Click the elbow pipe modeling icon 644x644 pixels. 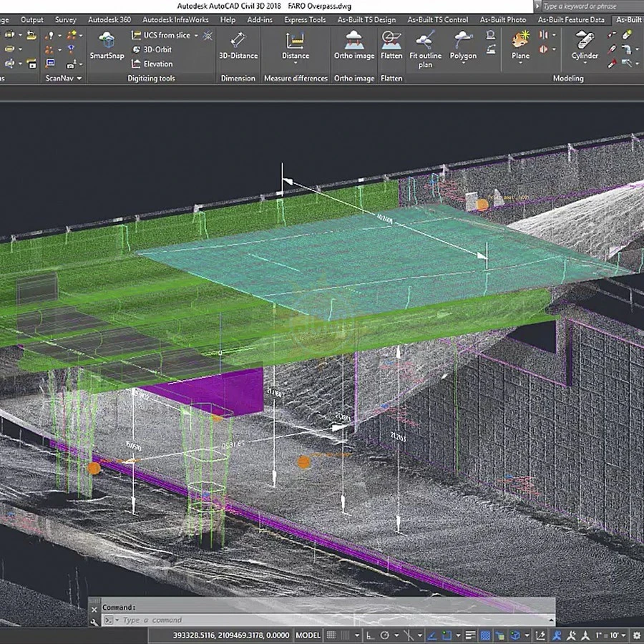(x=627, y=49)
